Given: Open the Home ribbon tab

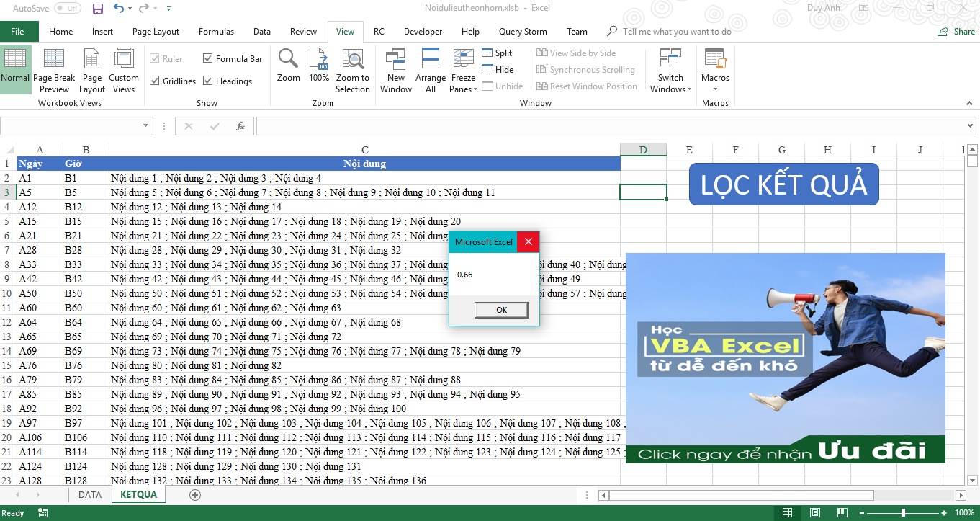Looking at the screenshot, I should [60, 32].
